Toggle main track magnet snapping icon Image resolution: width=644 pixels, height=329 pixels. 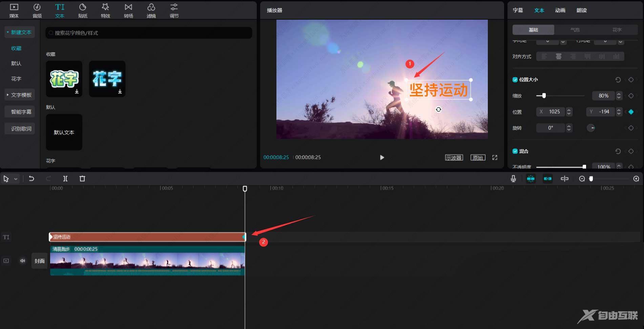(x=531, y=179)
